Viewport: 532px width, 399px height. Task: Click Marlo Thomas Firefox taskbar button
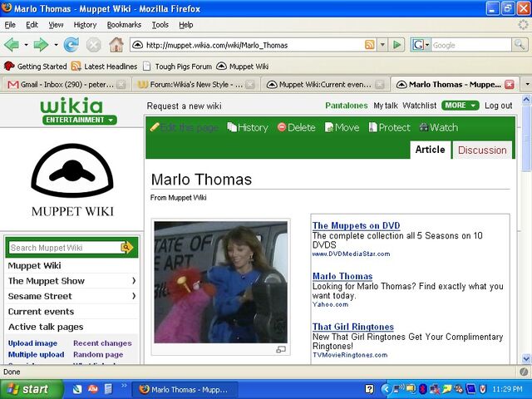[185, 389]
